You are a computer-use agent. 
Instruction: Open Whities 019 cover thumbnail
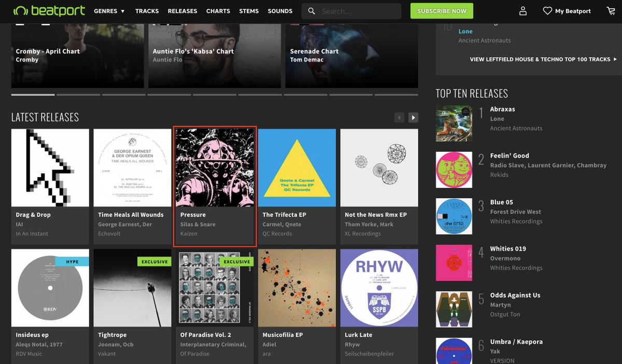454,263
